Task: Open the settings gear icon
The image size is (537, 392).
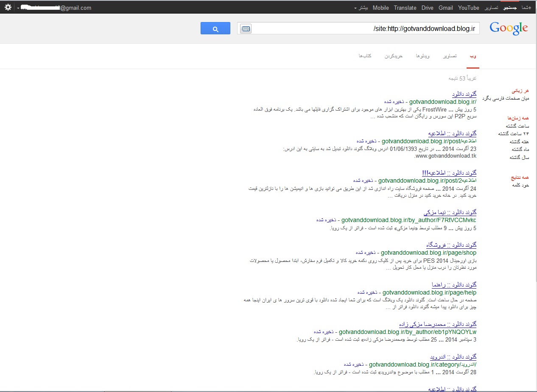Action: tap(8, 7)
